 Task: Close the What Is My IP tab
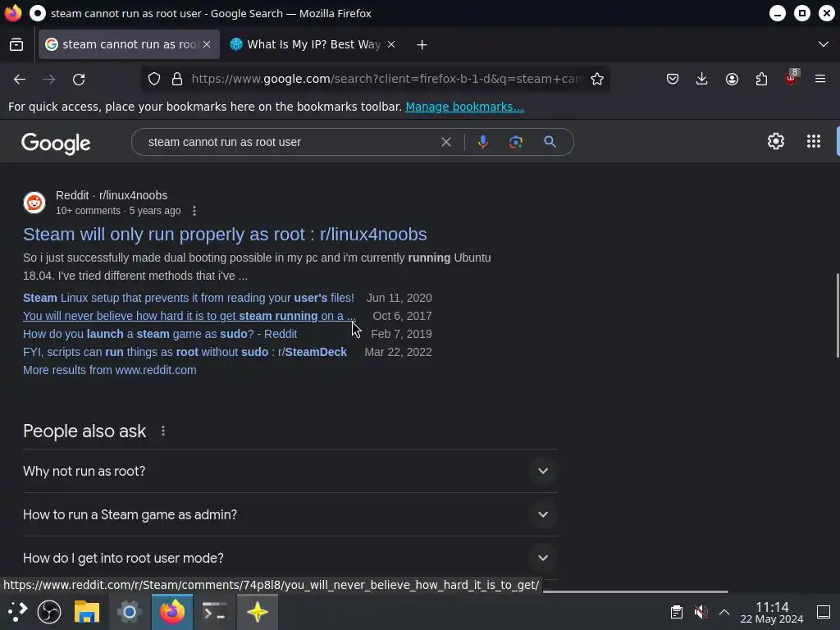pos(391,44)
